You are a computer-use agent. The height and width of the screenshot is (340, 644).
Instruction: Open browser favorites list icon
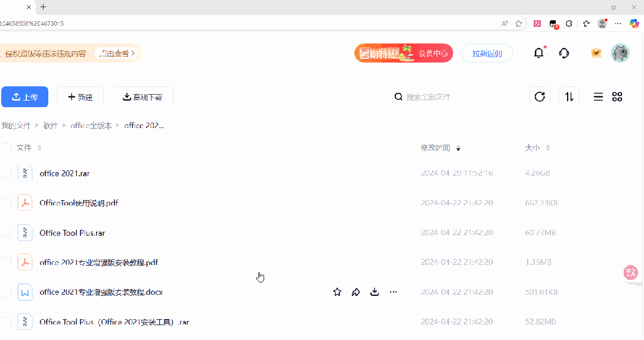tap(586, 23)
